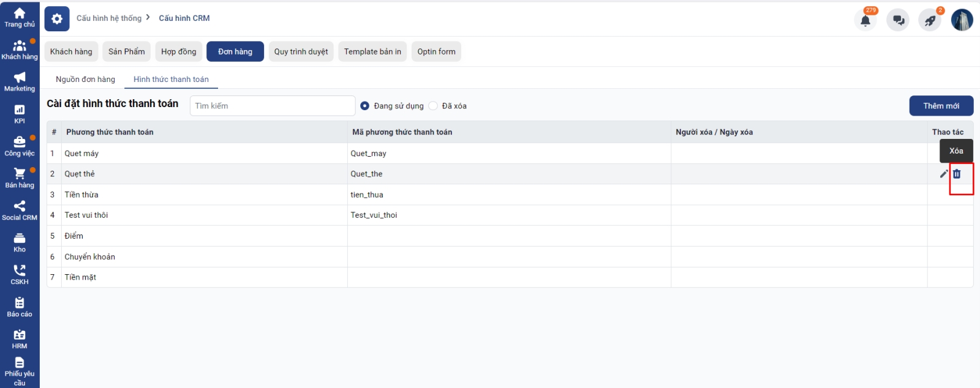Switch to Quy trình duyệt tab
This screenshot has height=388, width=980.
(x=301, y=52)
